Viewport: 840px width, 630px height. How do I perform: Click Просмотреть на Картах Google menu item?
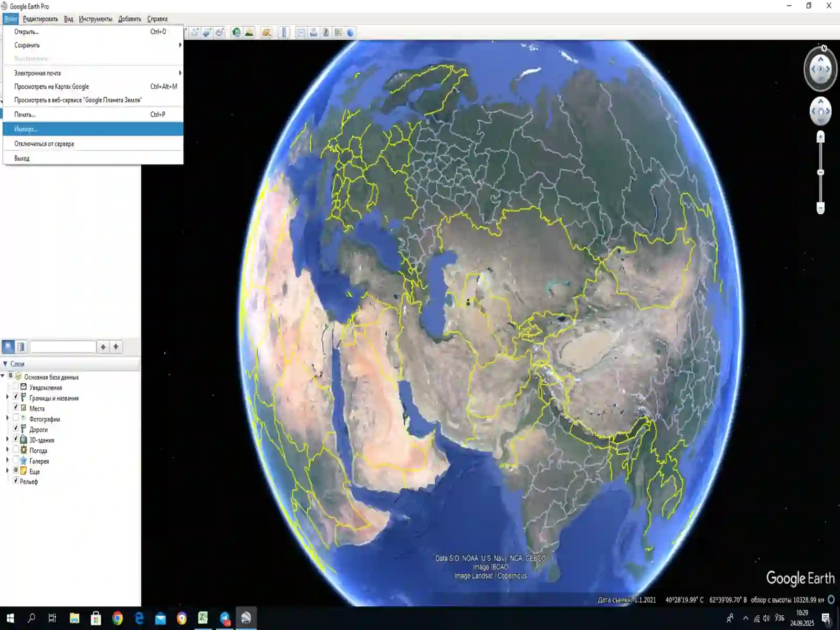(93, 87)
